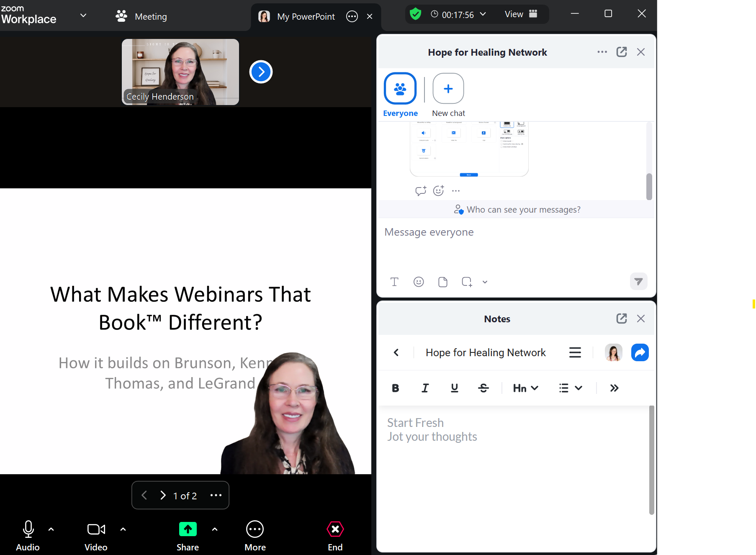The width and height of the screenshot is (756, 555).
Task: Open My PowerPoint tab options ellipsis
Action: 352,16
